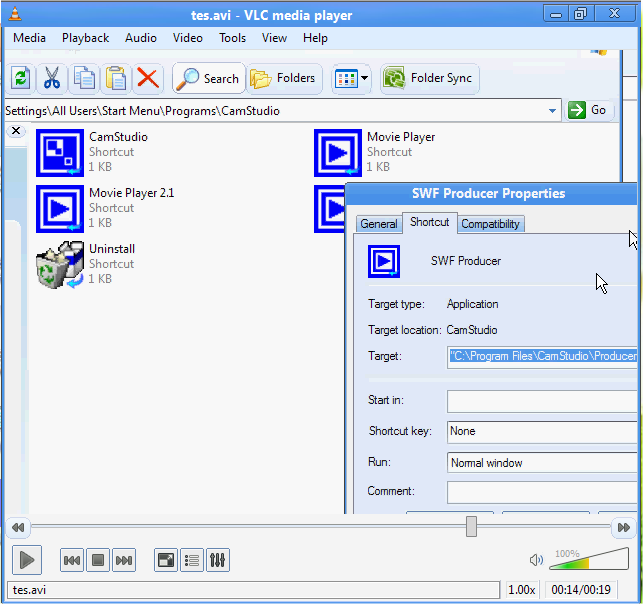This screenshot has width=643, height=604.
Task: Click the Folders toolbar button
Action: tap(284, 78)
